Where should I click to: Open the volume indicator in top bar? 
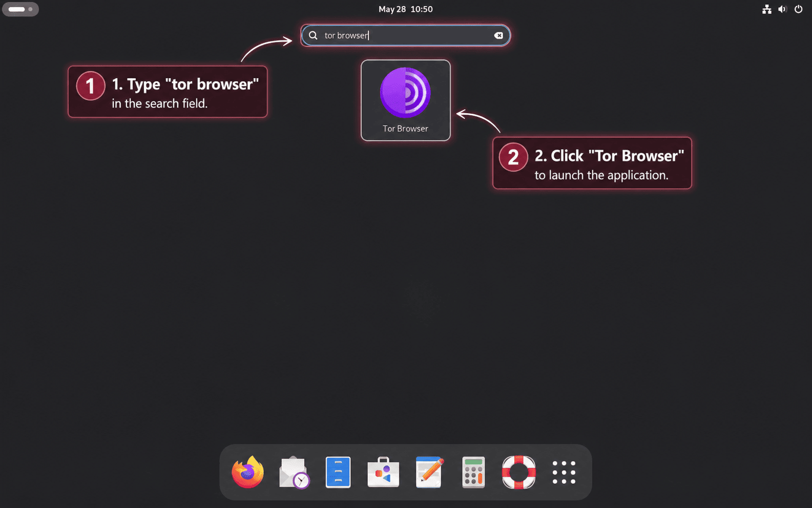(x=782, y=9)
